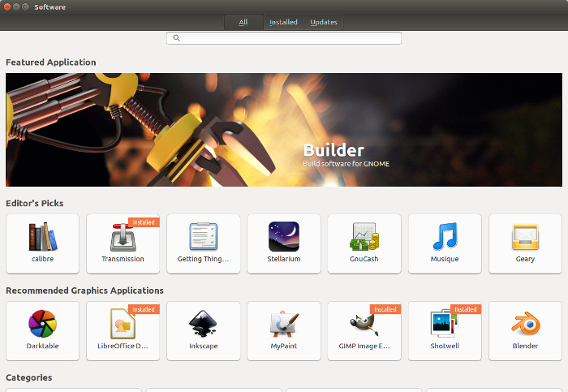
Task: Switch to the Updates tab
Action: pyautogui.click(x=324, y=22)
